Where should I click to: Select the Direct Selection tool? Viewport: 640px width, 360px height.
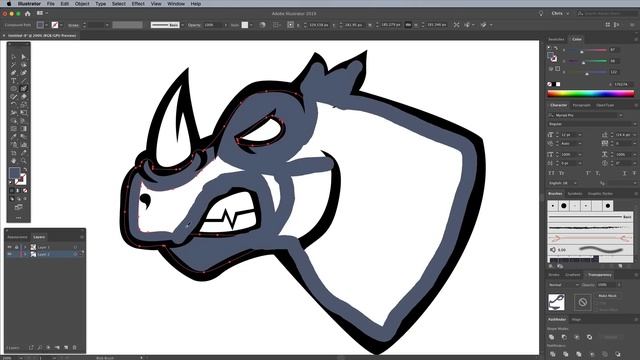[24, 57]
